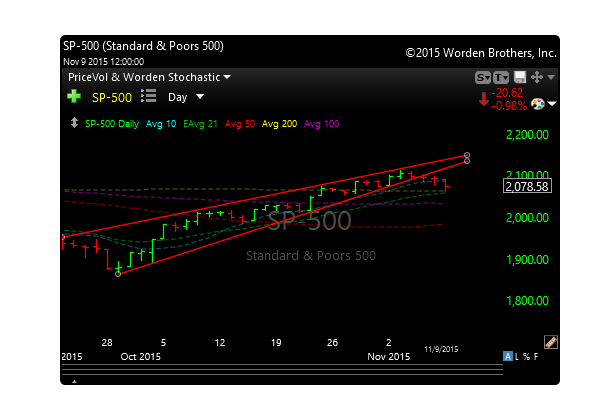
Task: Open the symbol list icon beside SP-500
Action: coord(148,96)
